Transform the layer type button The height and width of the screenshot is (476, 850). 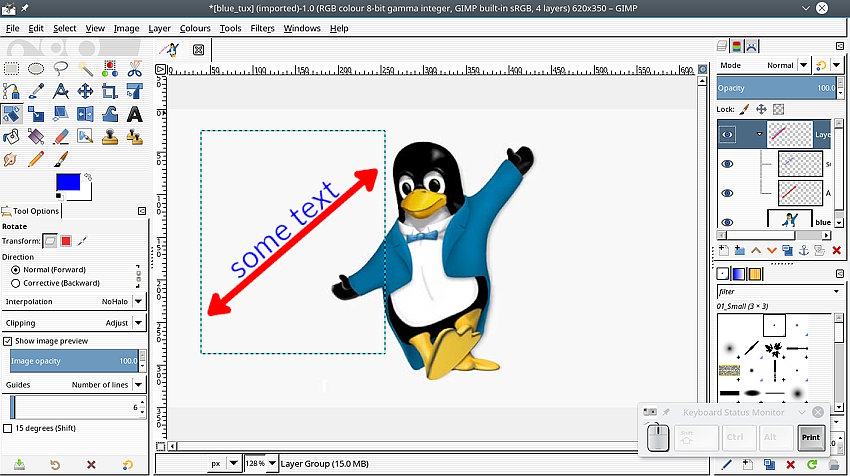pyautogui.click(x=50, y=241)
